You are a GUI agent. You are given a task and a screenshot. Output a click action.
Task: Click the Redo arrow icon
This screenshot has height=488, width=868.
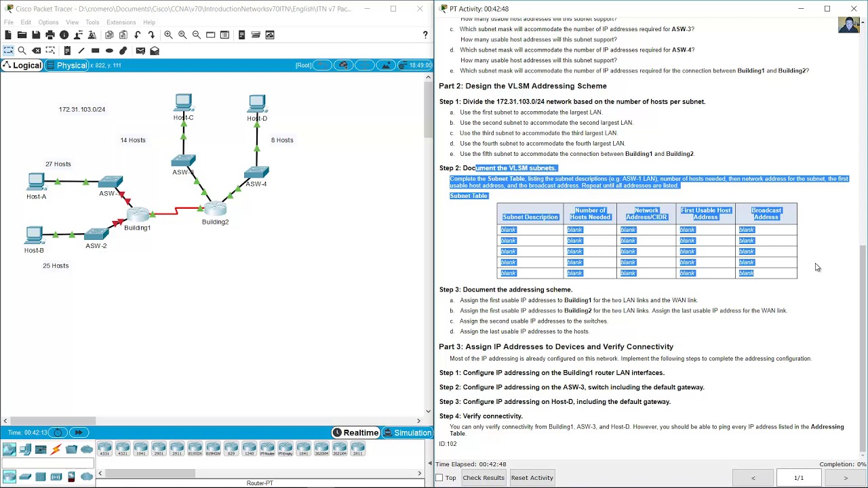151,35
